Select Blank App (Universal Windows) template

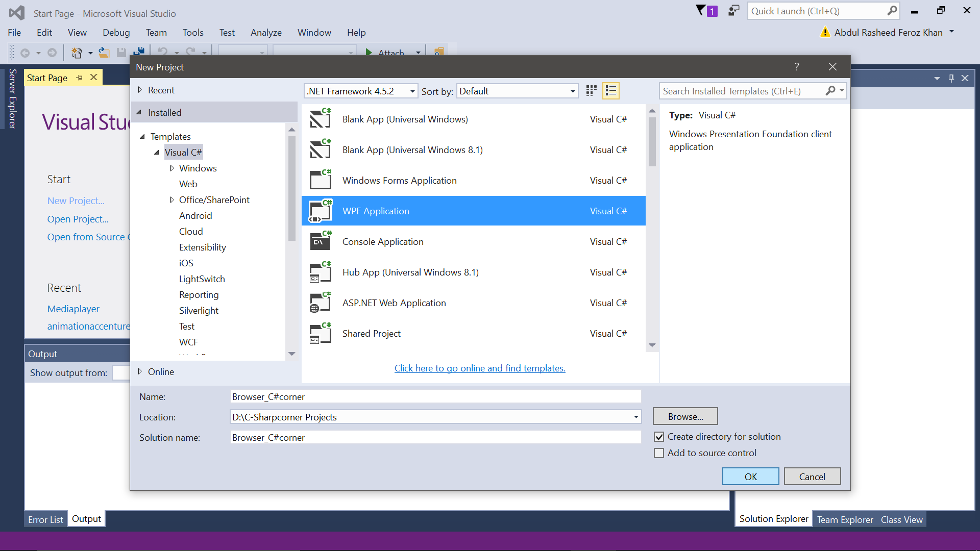(474, 119)
